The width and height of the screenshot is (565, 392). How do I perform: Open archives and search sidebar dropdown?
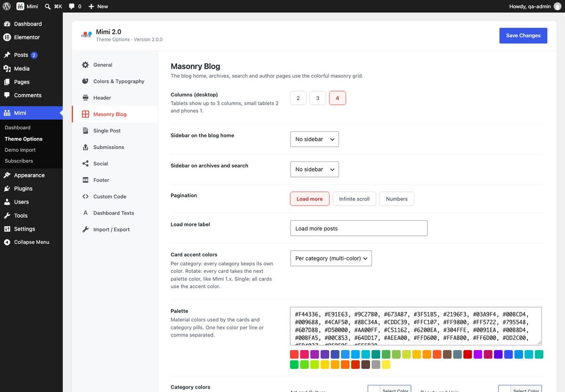click(315, 169)
